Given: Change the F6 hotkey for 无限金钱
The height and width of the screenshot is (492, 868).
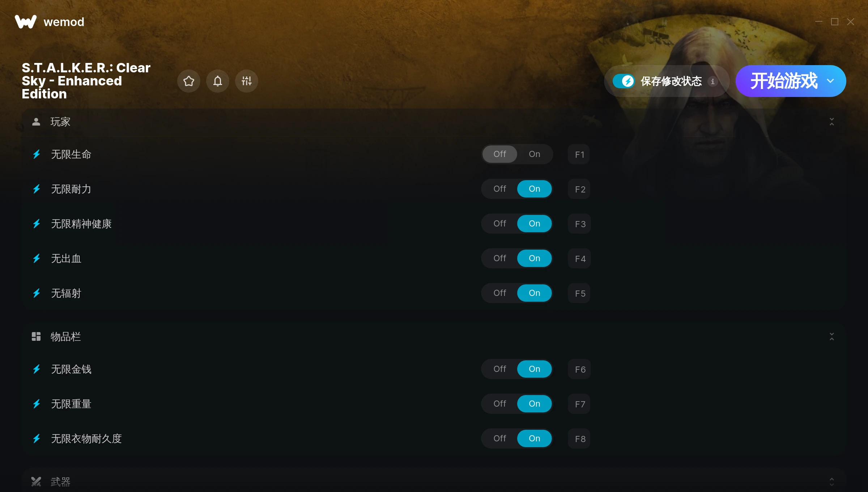Looking at the screenshot, I should pos(579,369).
